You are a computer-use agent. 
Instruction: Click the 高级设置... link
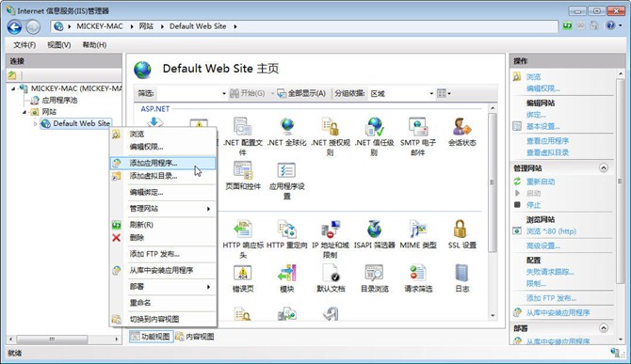click(542, 245)
